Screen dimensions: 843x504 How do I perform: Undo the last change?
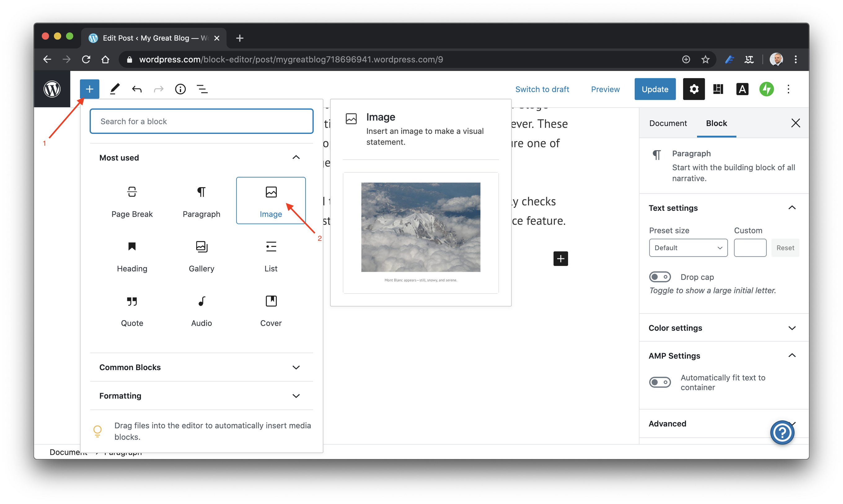click(137, 89)
